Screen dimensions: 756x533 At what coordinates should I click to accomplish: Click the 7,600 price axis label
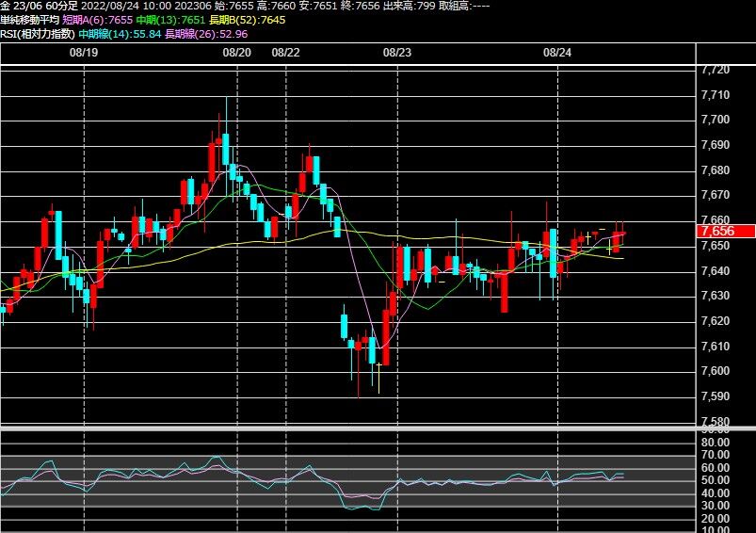tap(716, 371)
